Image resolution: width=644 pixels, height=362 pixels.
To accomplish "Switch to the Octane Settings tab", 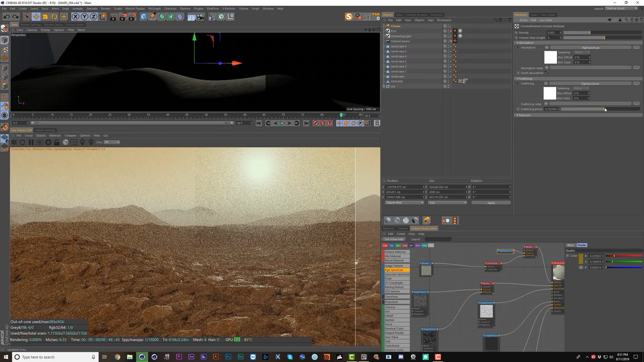I will coord(45,130).
